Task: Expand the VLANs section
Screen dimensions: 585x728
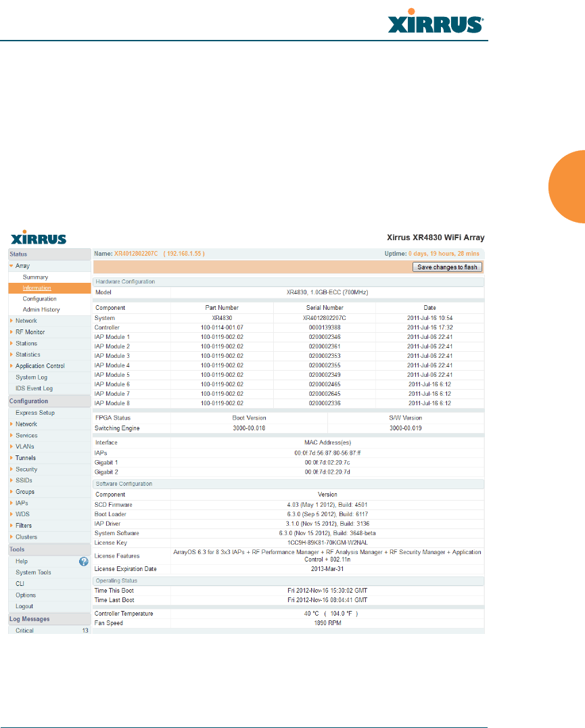Action: [x=11, y=446]
